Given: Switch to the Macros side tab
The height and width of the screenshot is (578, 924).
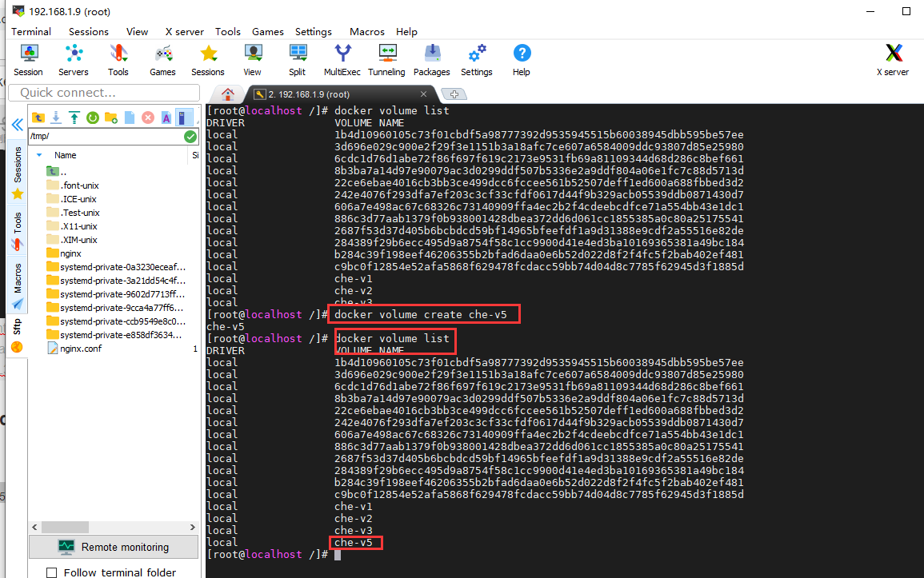Looking at the screenshot, I should pyautogui.click(x=18, y=286).
